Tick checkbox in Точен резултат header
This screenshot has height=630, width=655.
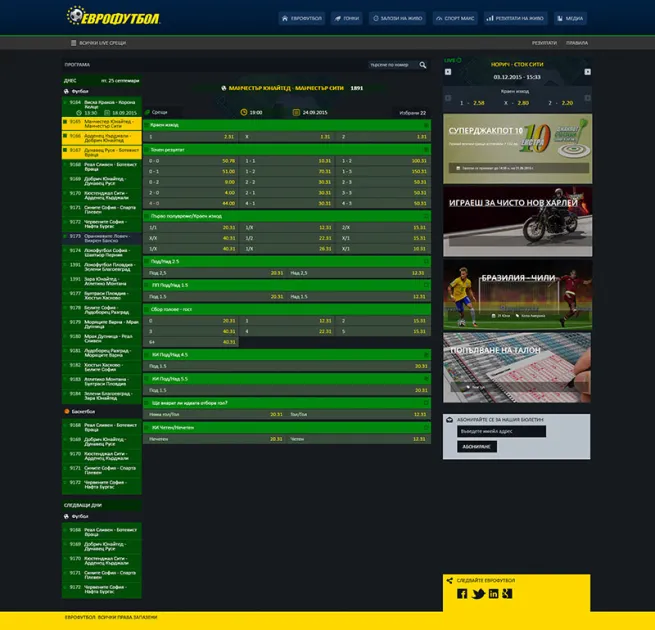147,150
